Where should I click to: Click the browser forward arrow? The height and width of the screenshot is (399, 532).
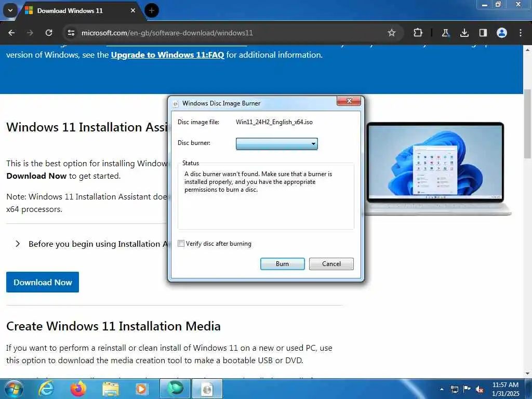click(x=30, y=33)
